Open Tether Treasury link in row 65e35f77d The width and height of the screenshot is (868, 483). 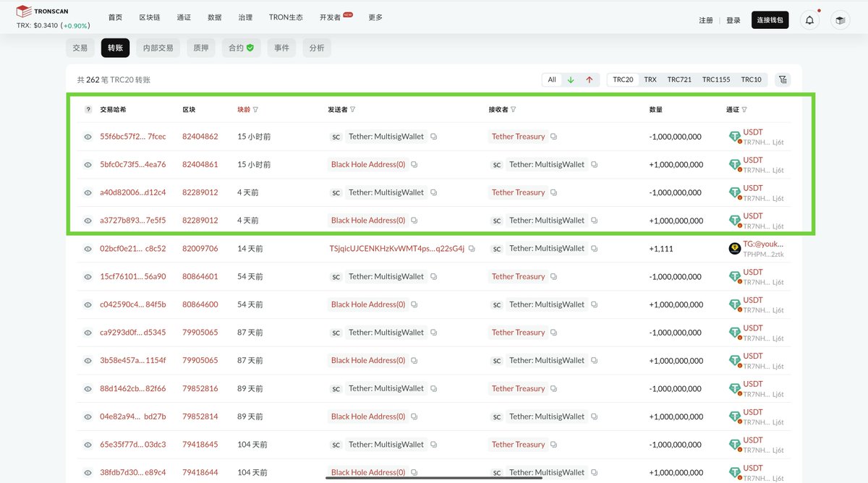518,445
